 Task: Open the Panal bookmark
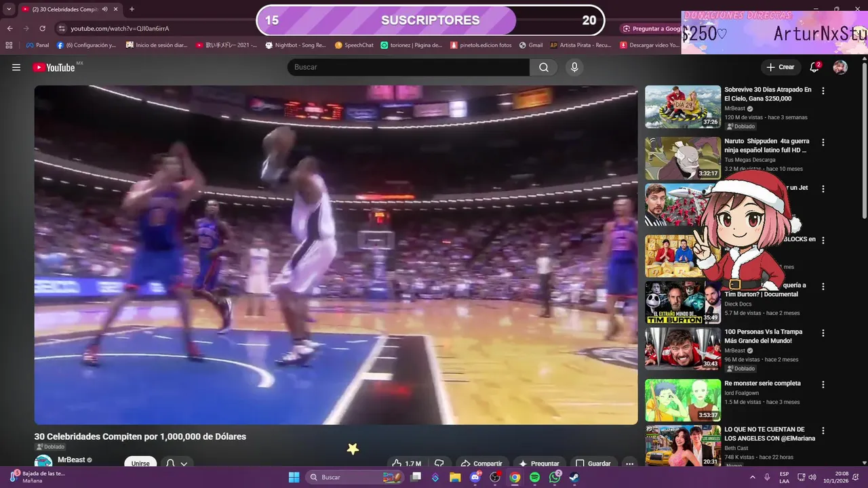point(37,45)
